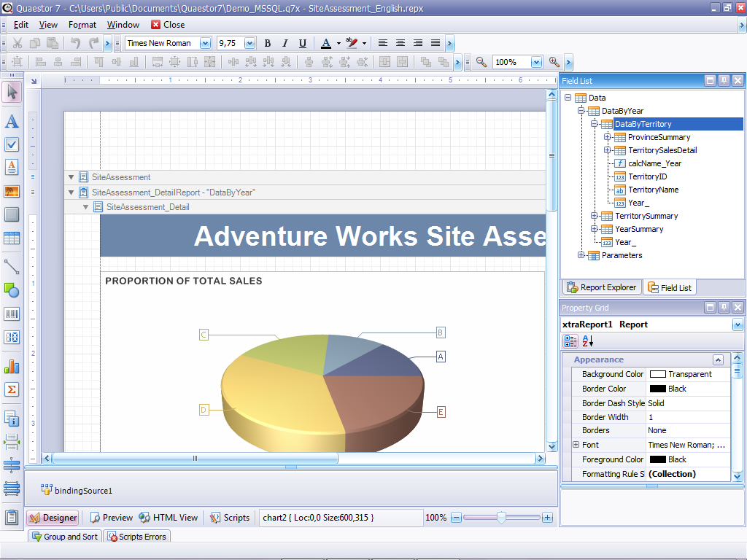Switch to the Report Explorer tab
This screenshot has width=747, height=560.
602,287
